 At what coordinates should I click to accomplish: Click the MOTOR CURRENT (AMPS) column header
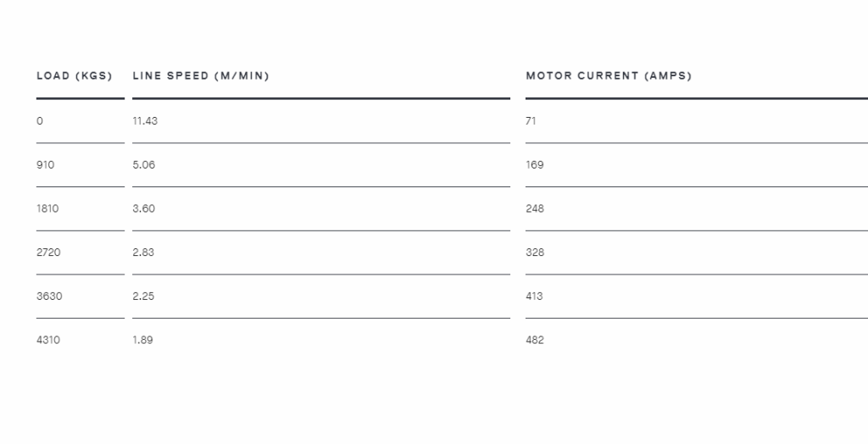[609, 76]
